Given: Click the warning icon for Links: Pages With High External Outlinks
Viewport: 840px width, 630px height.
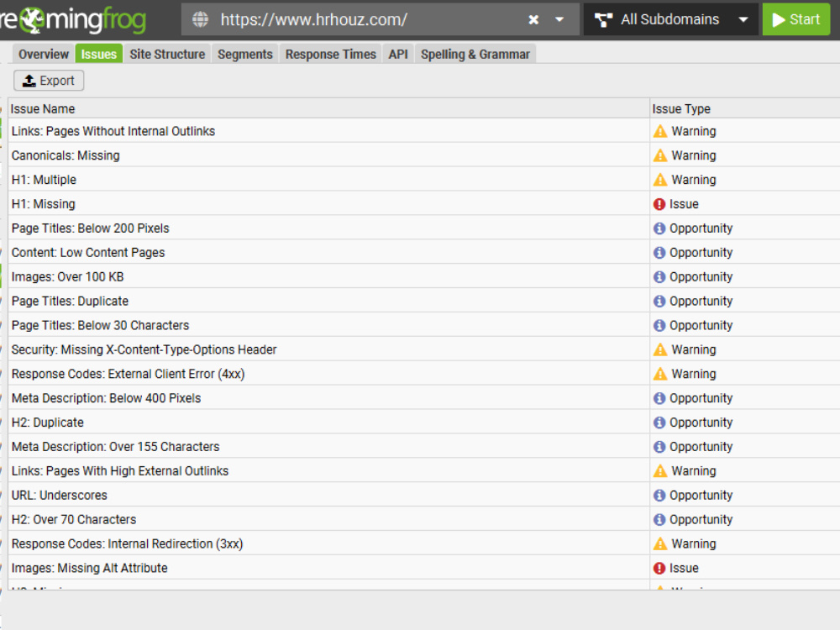Looking at the screenshot, I should 659,470.
